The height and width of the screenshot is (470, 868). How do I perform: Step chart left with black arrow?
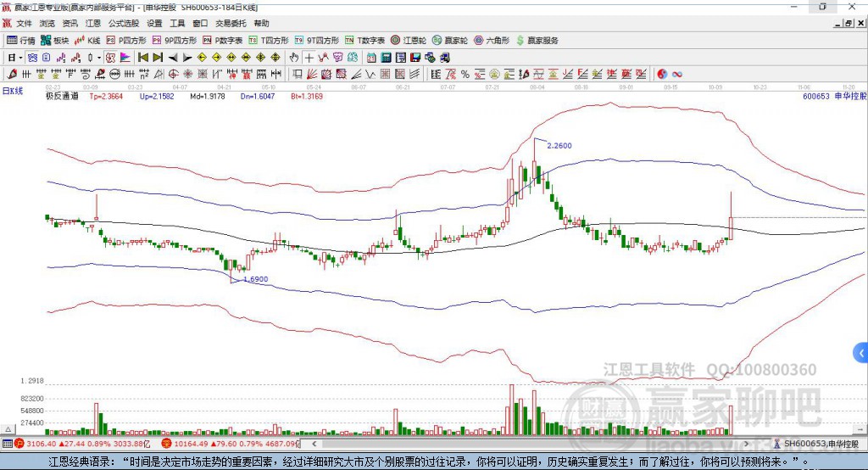[x=173, y=58]
